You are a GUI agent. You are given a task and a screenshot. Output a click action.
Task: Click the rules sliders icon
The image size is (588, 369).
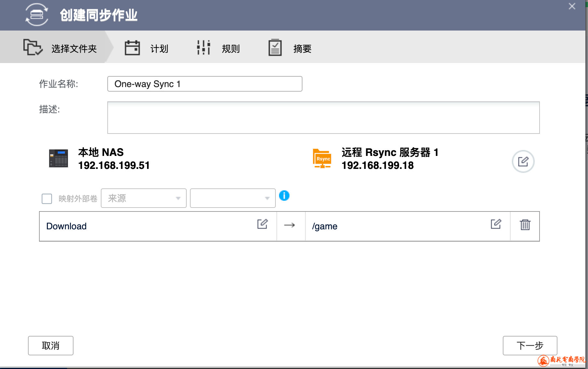[x=204, y=47]
